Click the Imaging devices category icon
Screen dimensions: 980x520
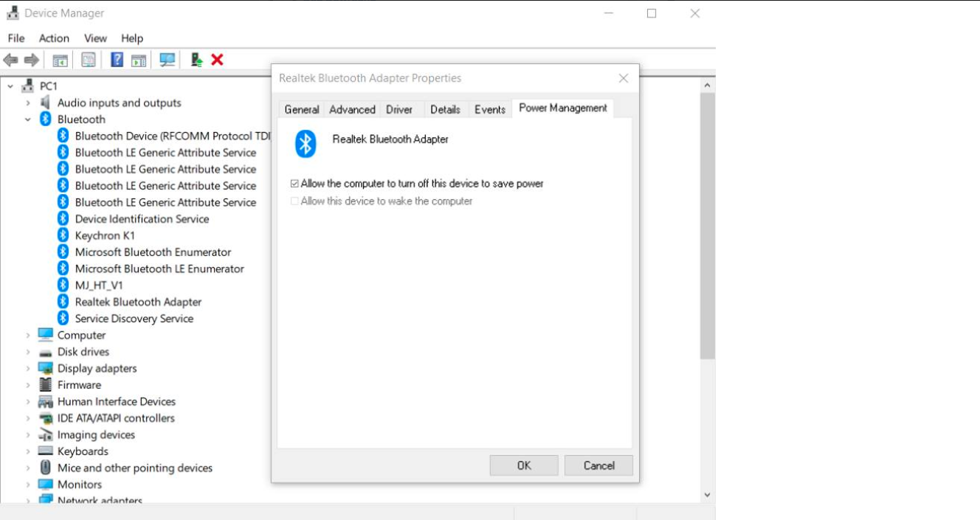click(45, 435)
